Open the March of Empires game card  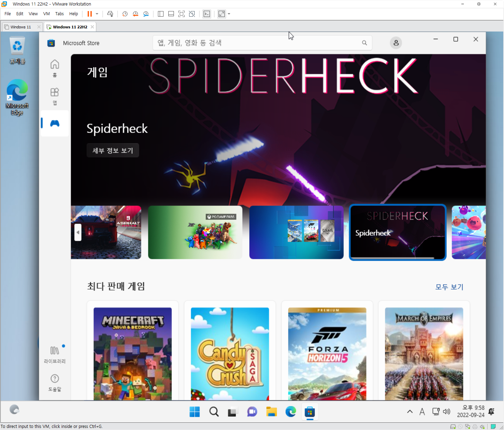(424, 351)
